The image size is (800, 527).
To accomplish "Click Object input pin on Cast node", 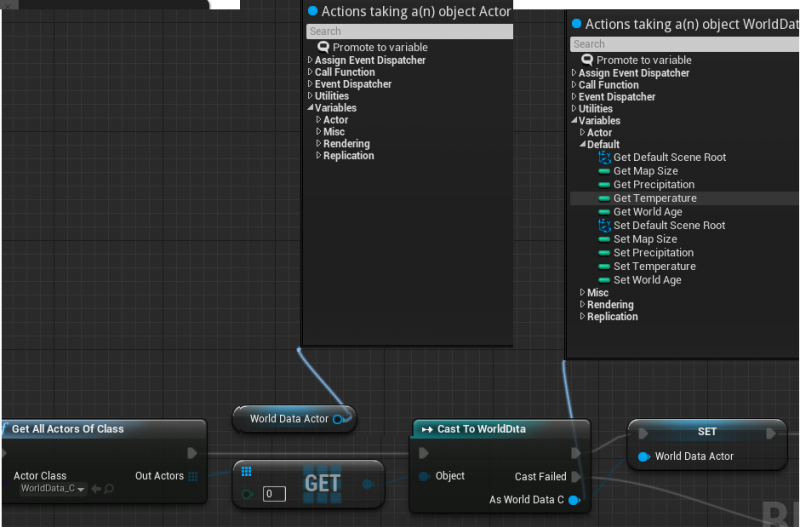I will [424, 476].
